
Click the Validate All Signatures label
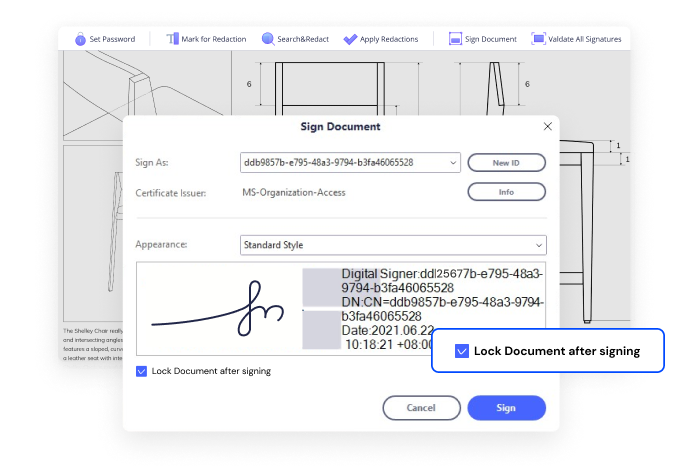(585, 39)
